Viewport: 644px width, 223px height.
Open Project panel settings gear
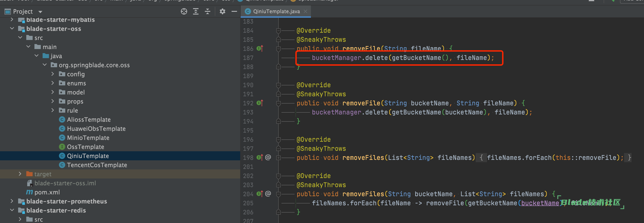222,12
